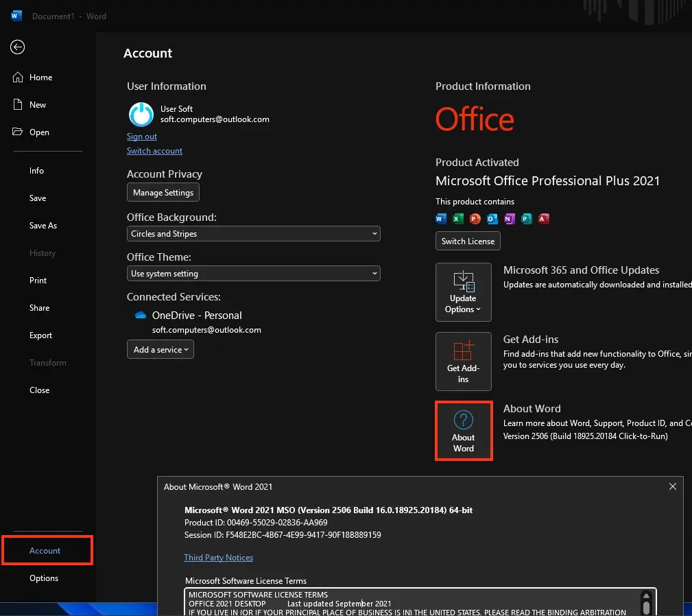Viewport: 692px width, 616px height.
Task: Click the Get Add-ins icon button
Action: (464, 361)
